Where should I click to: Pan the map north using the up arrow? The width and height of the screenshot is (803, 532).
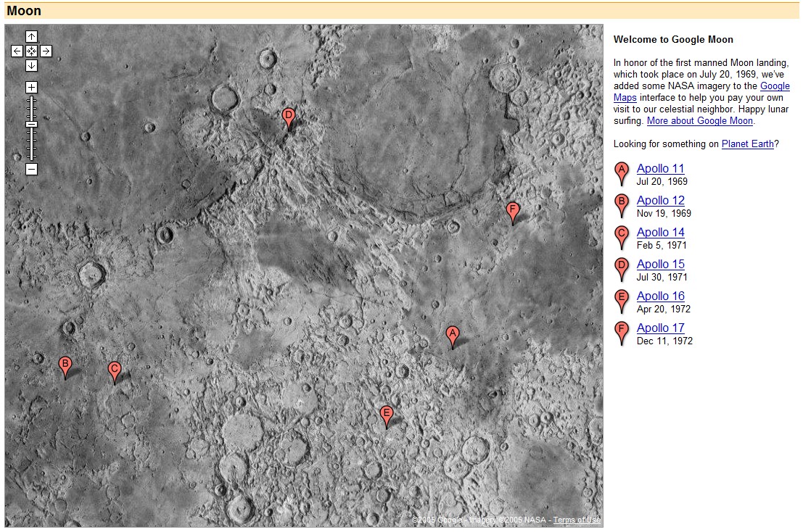(30, 36)
